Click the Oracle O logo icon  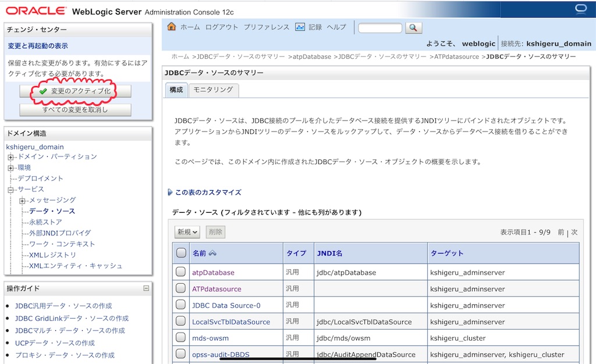tap(581, 8)
